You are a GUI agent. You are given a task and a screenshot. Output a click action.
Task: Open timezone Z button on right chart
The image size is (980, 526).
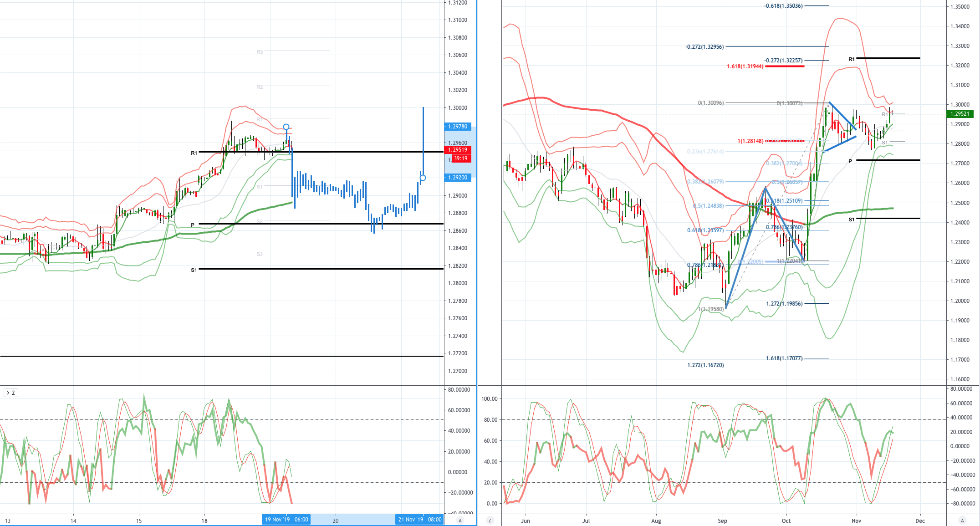(x=490, y=520)
